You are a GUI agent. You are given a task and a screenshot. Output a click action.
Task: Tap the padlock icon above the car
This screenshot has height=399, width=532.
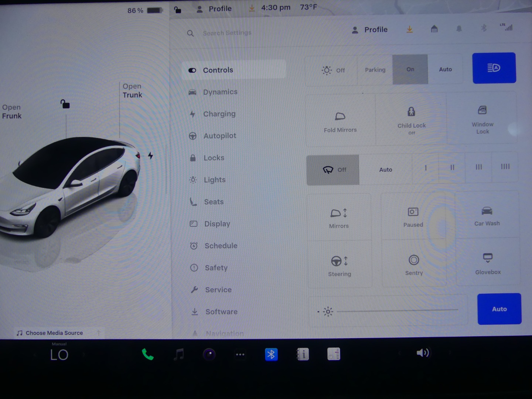pyautogui.click(x=65, y=104)
